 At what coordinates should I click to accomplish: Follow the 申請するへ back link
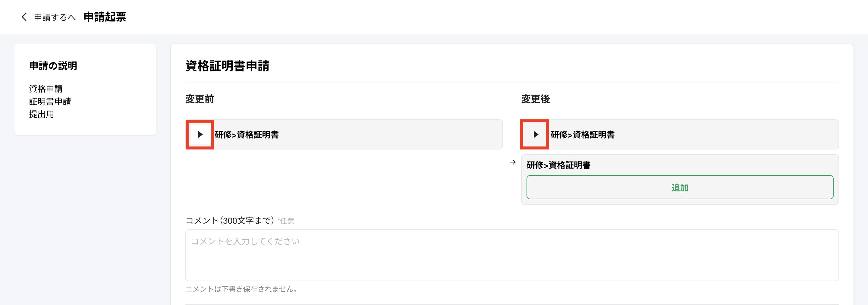click(55, 17)
